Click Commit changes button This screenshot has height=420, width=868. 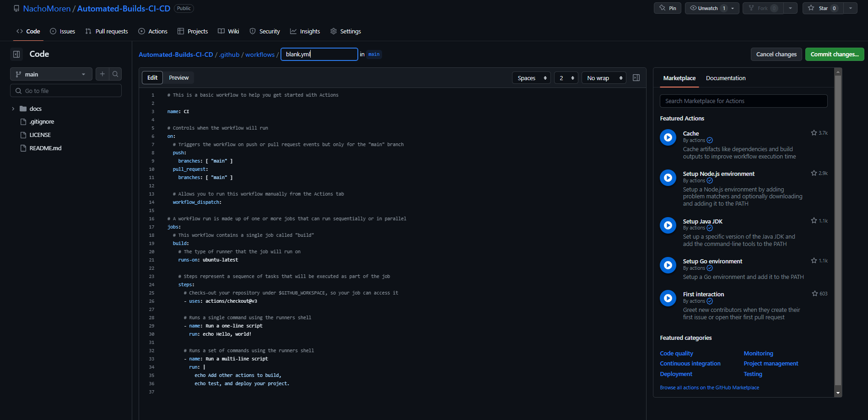click(x=835, y=54)
